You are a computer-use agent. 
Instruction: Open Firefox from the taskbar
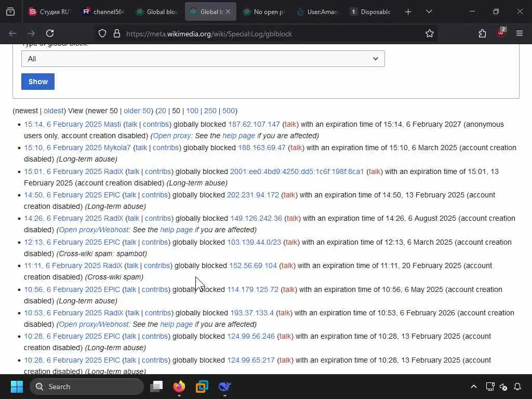pyautogui.click(x=179, y=387)
